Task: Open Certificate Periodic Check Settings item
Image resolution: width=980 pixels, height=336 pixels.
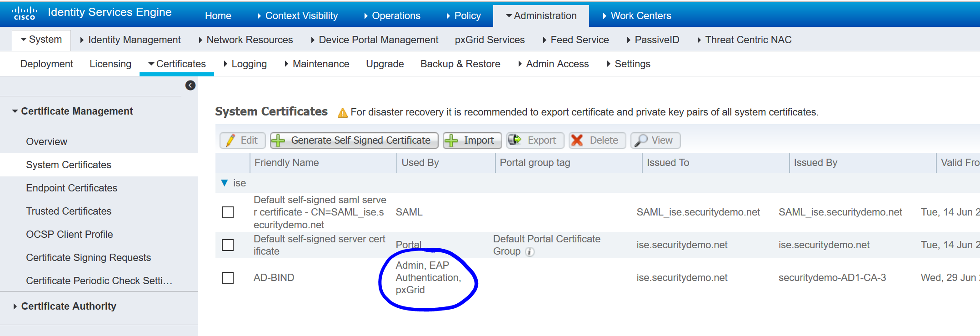Action: (99, 281)
